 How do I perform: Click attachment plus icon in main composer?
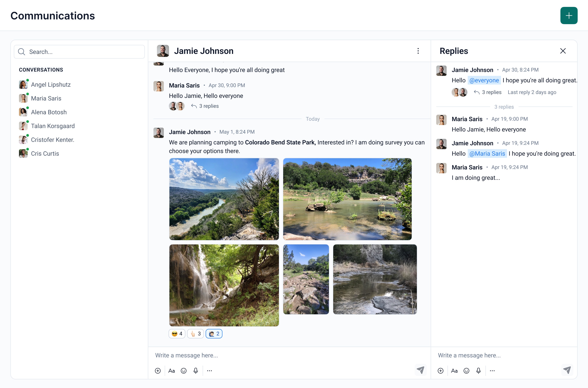coord(158,370)
